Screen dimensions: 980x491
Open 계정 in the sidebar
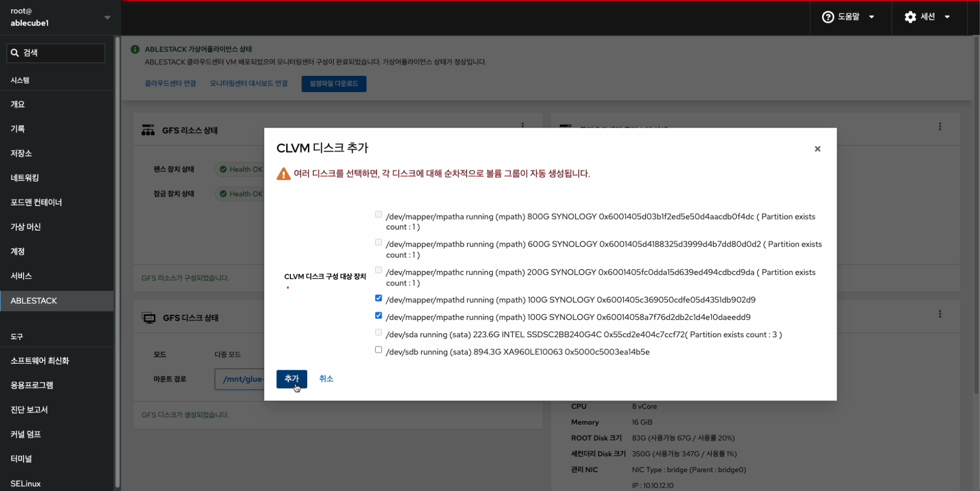point(57,252)
